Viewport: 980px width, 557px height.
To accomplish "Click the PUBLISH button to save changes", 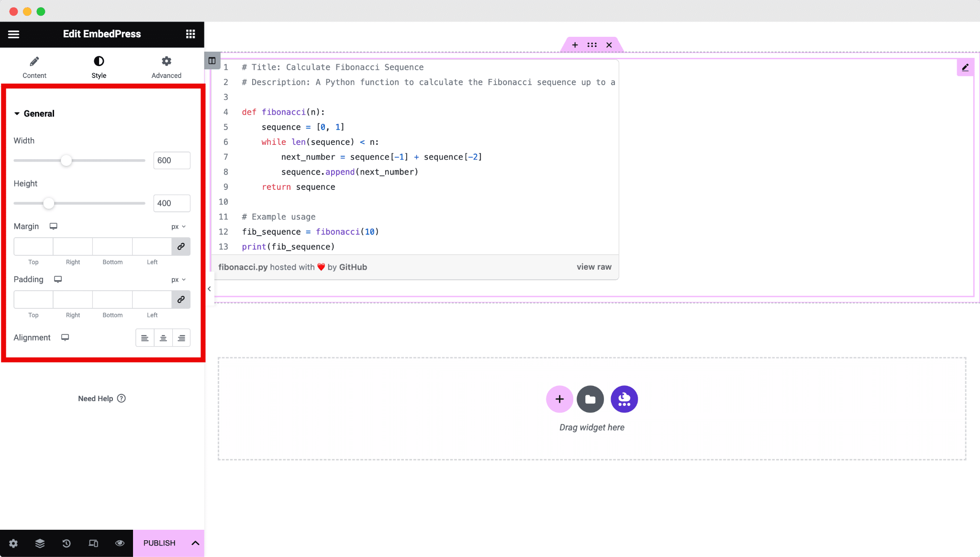I will tap(159, 543).
